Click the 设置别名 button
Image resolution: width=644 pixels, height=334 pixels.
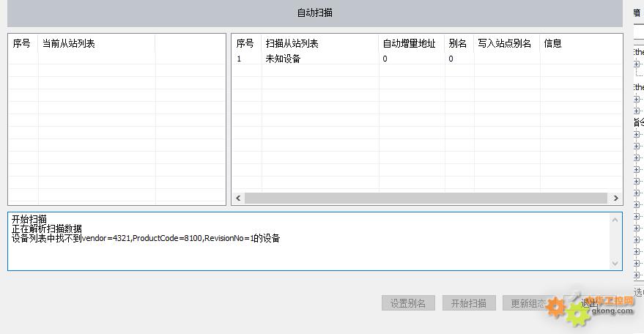tap(408, 303)
